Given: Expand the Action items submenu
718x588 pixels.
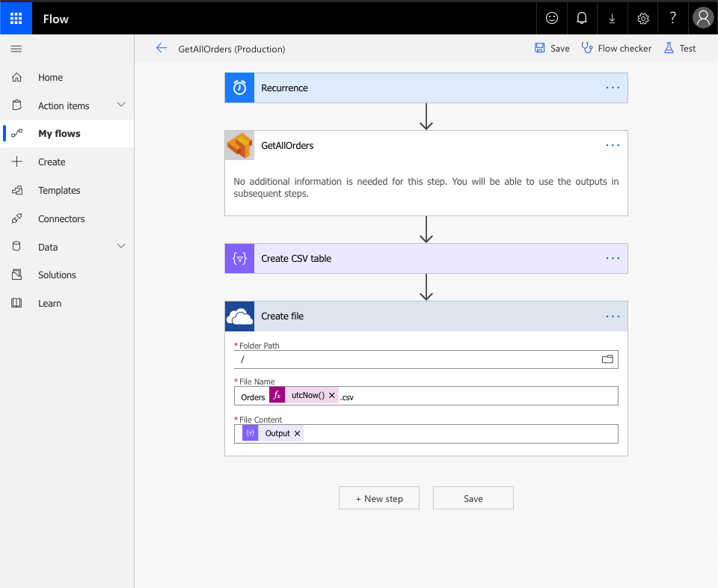Looking at the screenshot, I should pyautogui.click(x=121, y=105).
